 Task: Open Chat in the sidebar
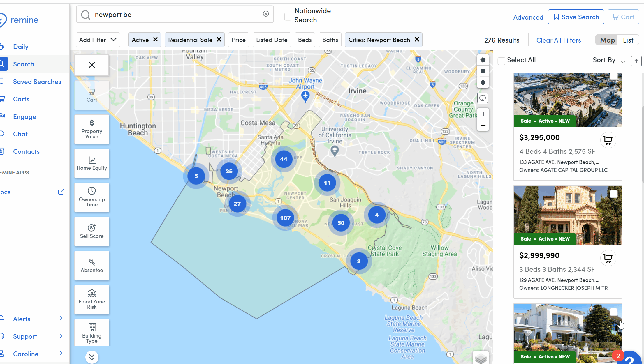coord(20,134)
